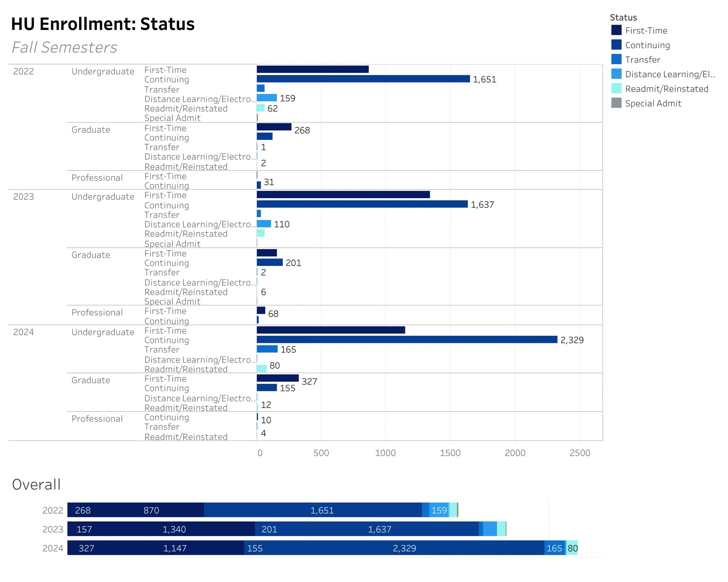Click the 2024 Graduate First-Time bar labeled 327
The height and width of the screenshot is (582, 728).
[x=277, y=378]
